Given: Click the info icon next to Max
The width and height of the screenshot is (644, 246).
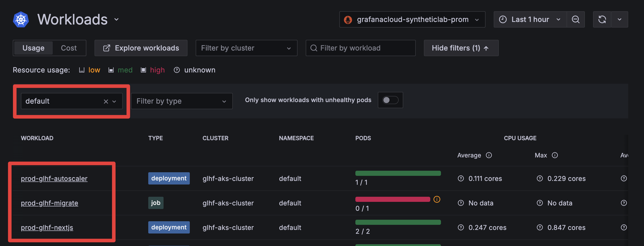Looking at the screenshot, I should [x=555, y=155].
